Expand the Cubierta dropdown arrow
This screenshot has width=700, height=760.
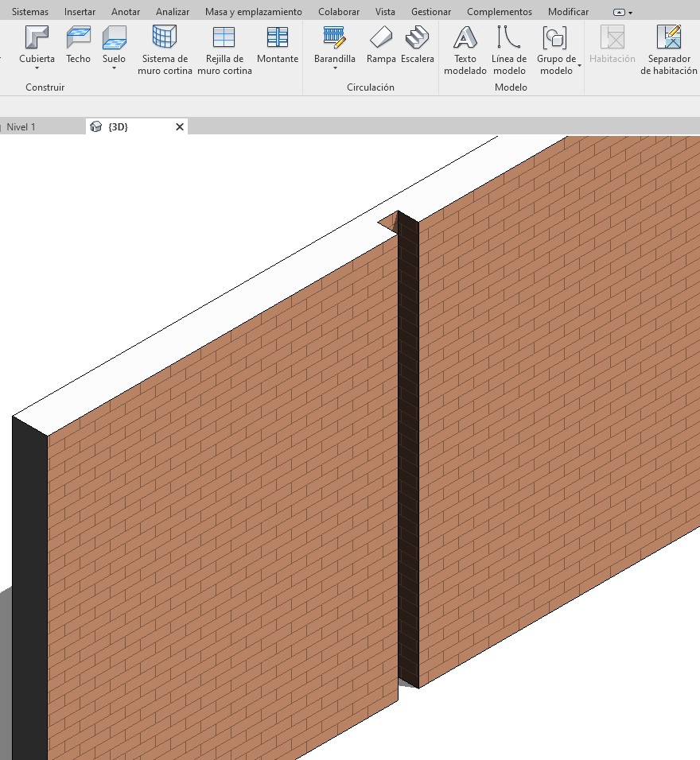tap(37, 69)
